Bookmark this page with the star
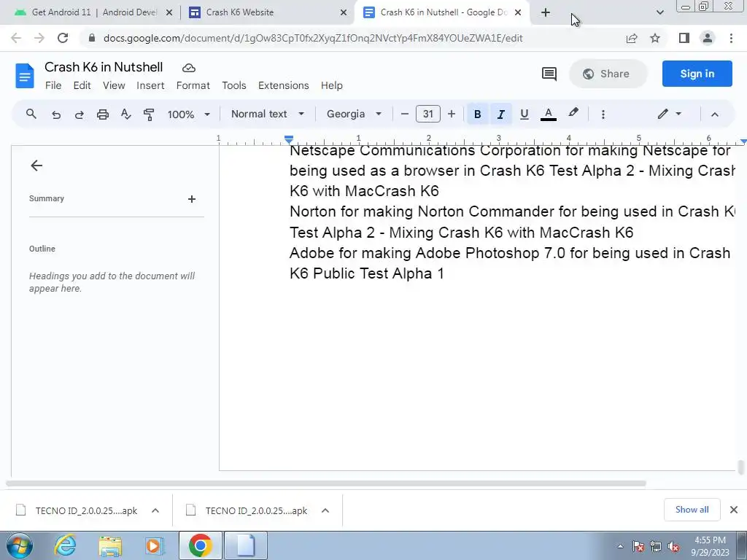The width and height of the screenshot is (747, 560). click(655, 38)
